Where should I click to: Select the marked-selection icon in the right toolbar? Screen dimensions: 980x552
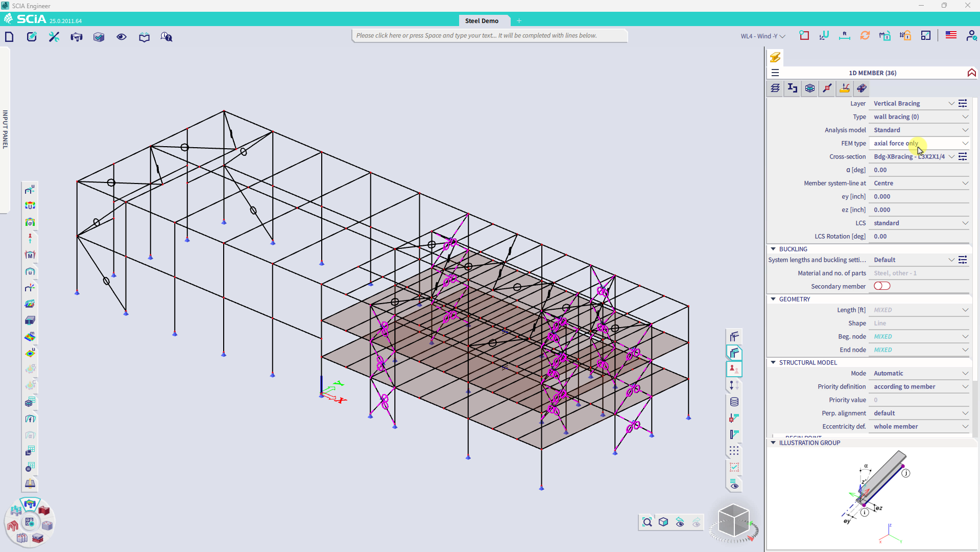tap(734, 369)
